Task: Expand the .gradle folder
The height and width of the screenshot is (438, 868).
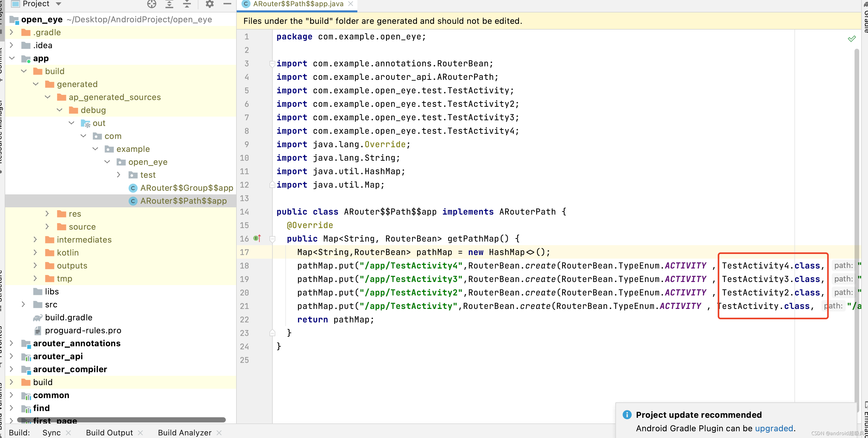Action: (11, 32)
